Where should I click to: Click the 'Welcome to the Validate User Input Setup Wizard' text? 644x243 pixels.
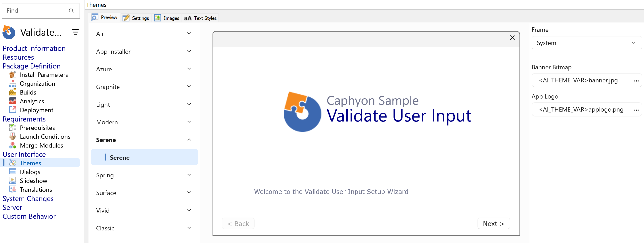pos(331,192)
